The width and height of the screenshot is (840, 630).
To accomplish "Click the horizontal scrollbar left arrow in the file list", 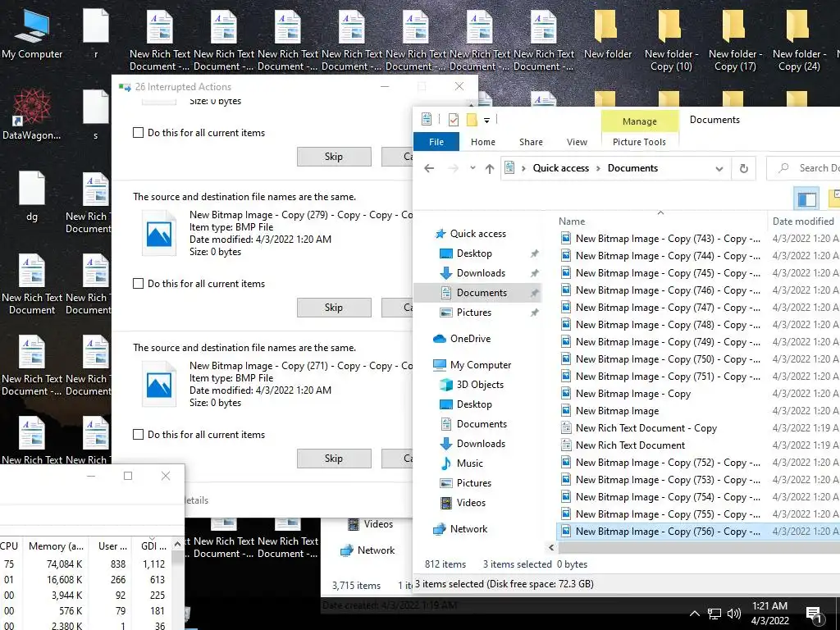I will point(551,547).
